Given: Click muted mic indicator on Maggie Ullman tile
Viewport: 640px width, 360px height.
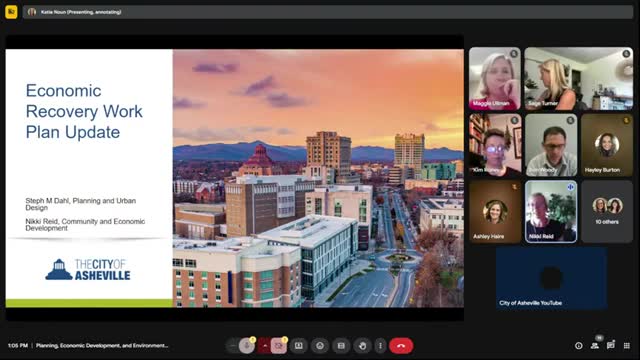Looking at the screenshot, I should coord(514,53).
